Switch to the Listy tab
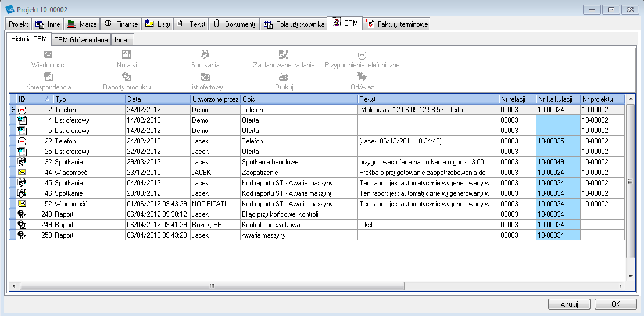 click(158, 24)
